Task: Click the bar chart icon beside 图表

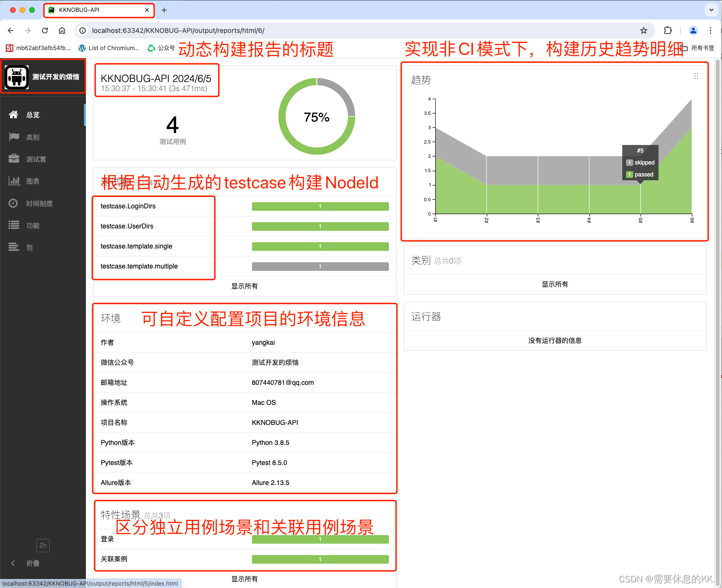Action: [14, 181]
